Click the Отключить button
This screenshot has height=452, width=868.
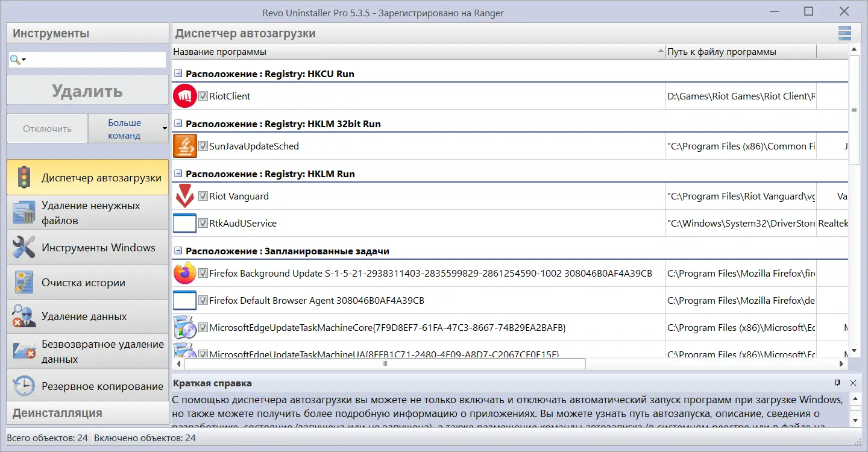point(46,128)
